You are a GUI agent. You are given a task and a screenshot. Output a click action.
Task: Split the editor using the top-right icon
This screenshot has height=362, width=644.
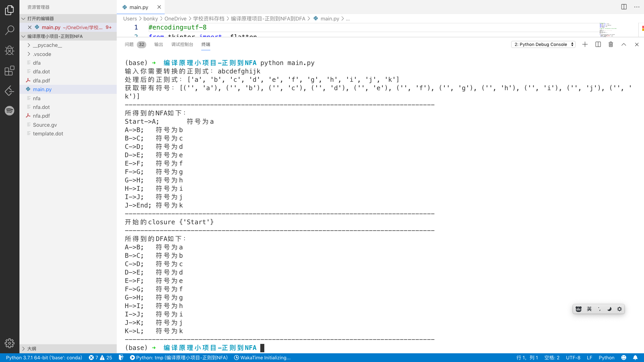[x=624, y=7]
